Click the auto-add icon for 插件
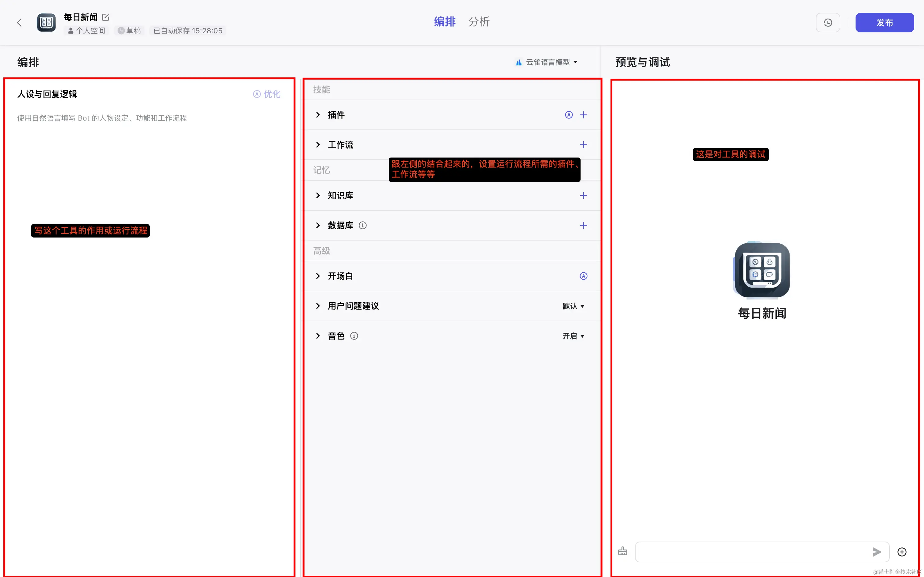Viewport: 924px width, 577px height. pyautogui.click(x=569, y=115)
